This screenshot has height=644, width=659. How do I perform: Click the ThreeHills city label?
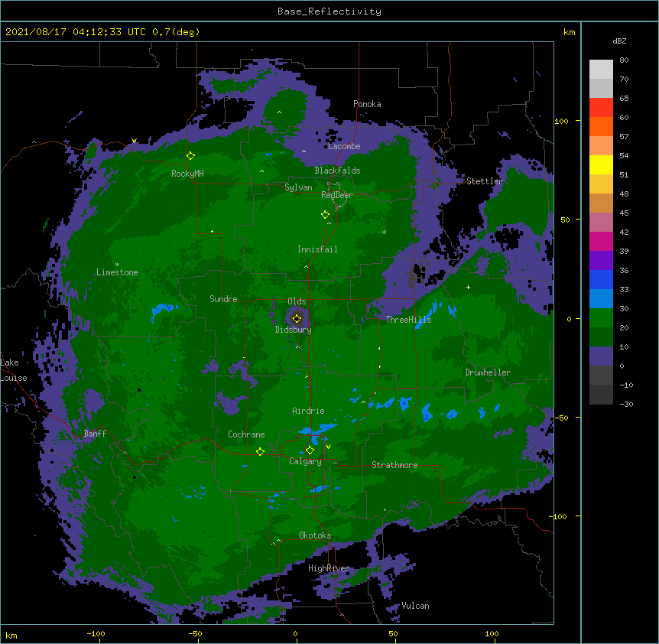click(x=408, y=320)
